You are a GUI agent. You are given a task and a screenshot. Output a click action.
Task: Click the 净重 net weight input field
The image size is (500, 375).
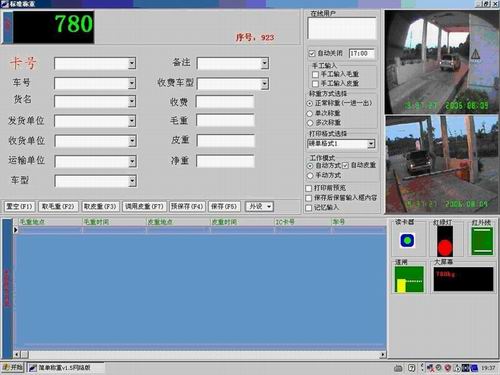click(225, 161)
